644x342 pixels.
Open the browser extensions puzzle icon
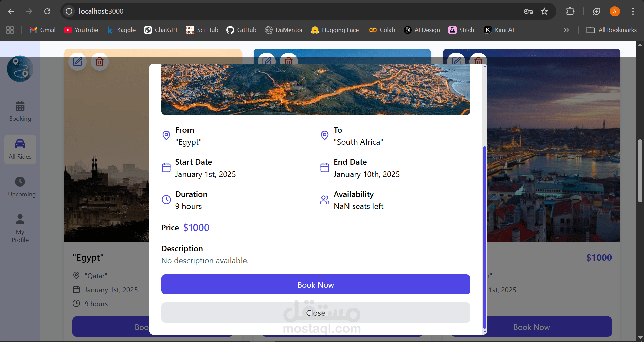click(x=570, y=11)
